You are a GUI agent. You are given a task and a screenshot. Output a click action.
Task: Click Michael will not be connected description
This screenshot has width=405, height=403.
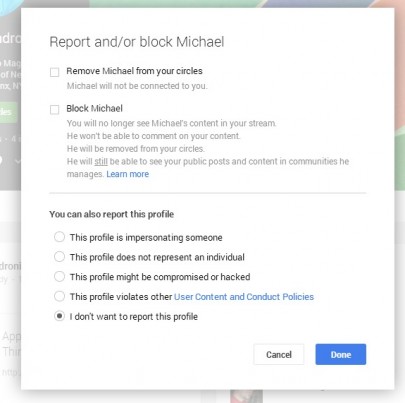[137, 86]
